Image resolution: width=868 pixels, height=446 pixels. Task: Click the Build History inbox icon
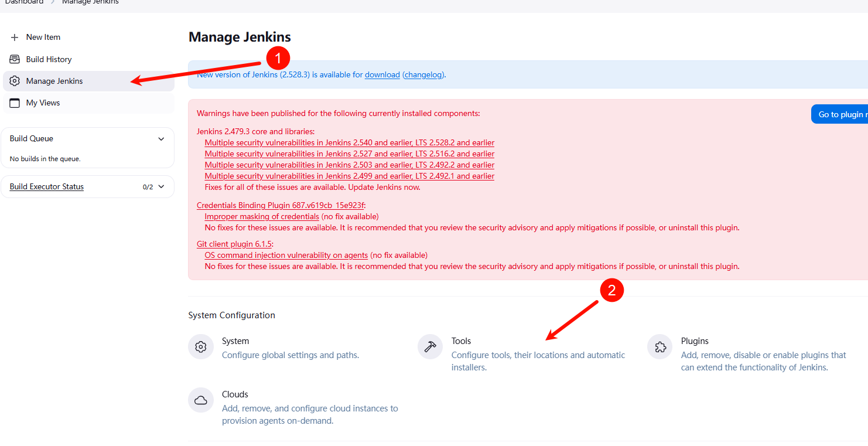tap(15, 59)
